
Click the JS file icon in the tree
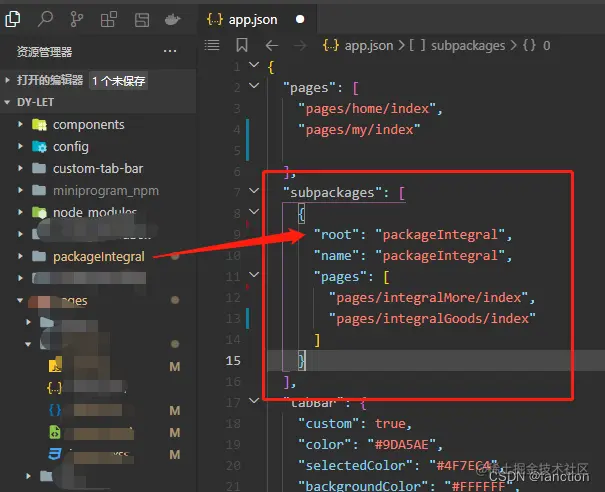[x=55, y=364]
